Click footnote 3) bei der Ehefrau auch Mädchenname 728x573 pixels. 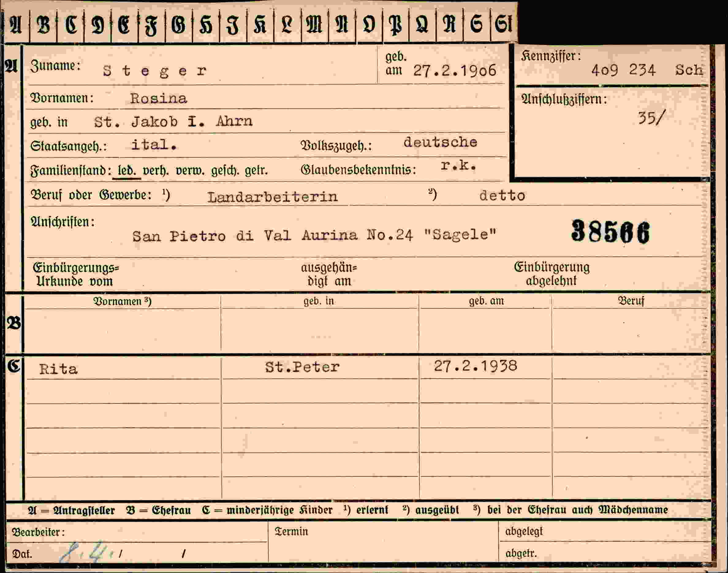[x=570, y=510]
